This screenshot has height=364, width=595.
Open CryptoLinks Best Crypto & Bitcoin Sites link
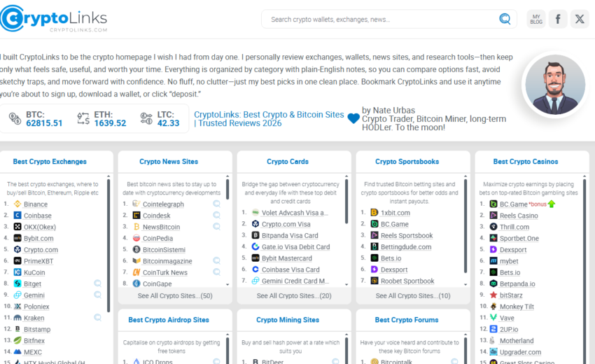[x=269, y=119]
